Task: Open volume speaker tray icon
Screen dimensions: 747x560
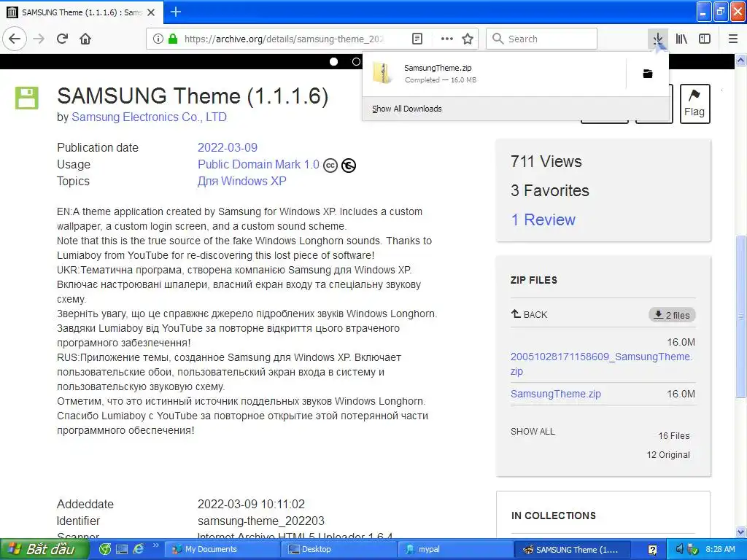Action: click(x=679, y=549)
